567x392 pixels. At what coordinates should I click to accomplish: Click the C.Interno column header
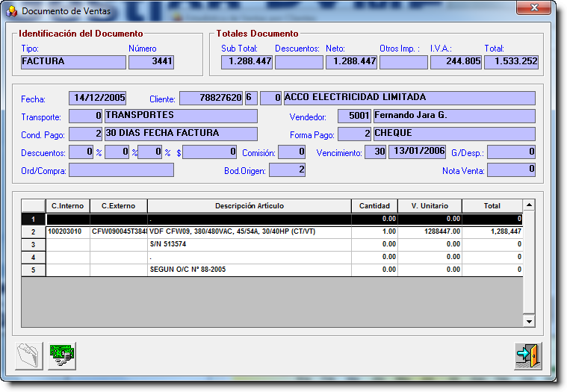(68, 206)
